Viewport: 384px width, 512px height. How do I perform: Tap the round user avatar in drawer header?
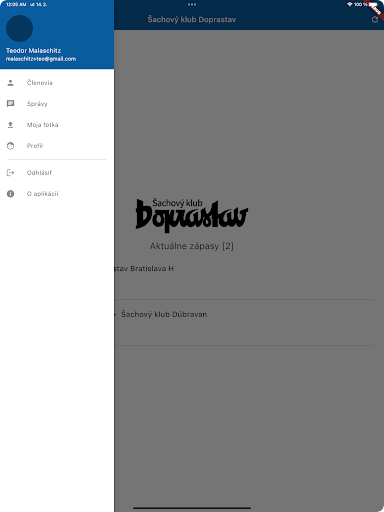(x=19, y=28)
